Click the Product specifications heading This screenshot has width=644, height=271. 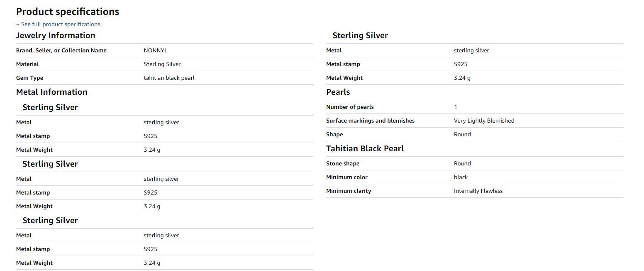pyautogui.click(x=68, y=12)
